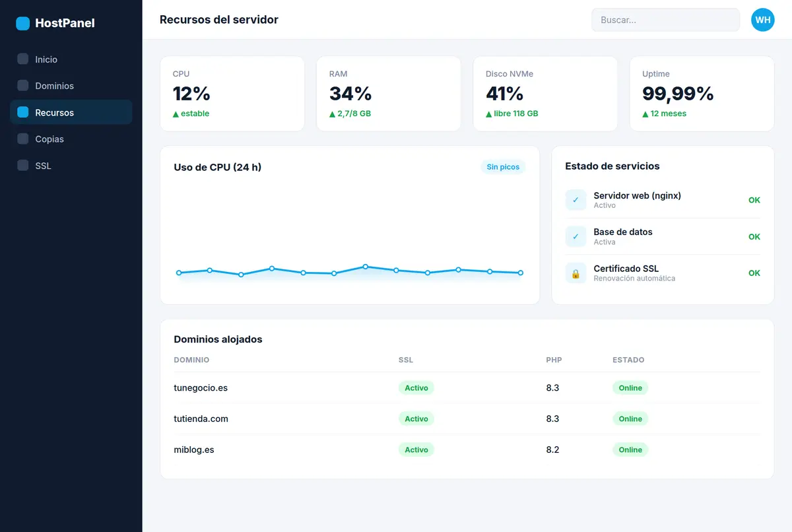Click OK status for Servidor web (nginx)
This screenshot has width=792, height=532.
[754, 200]
